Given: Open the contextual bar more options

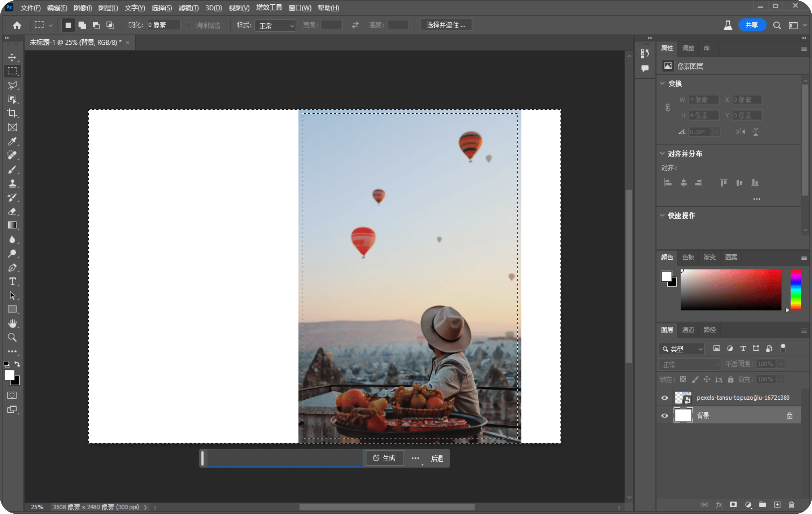Looking at the screenshot, I should click(x=415, y=458).
